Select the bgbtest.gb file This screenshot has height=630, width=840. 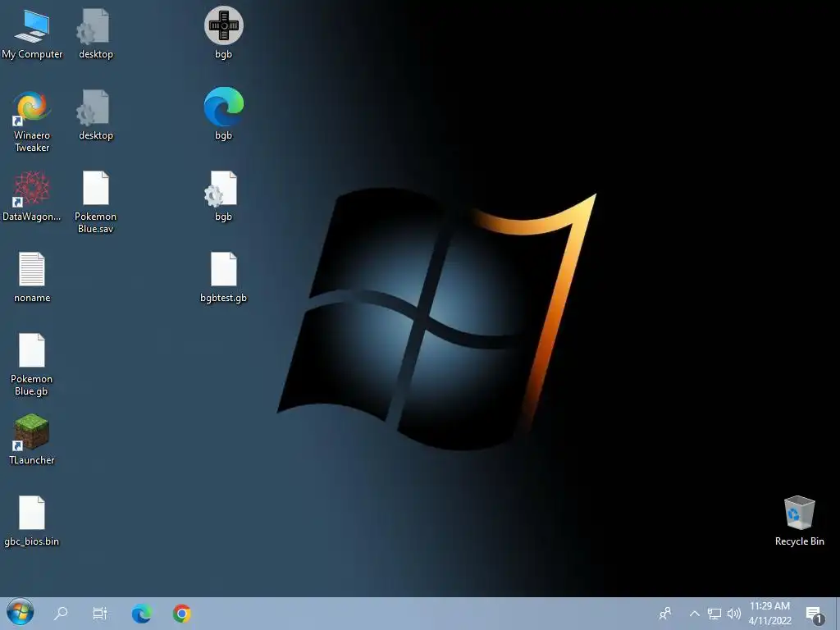(223, 277)
